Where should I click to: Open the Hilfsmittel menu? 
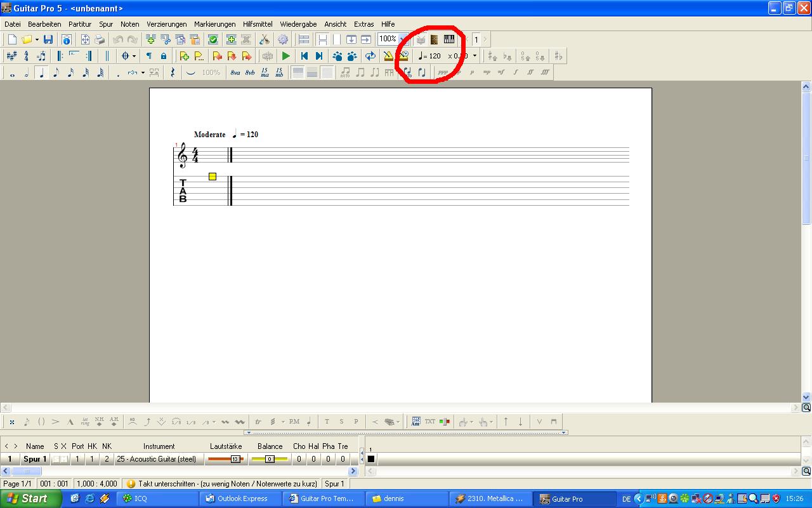[x=258, y=24]
